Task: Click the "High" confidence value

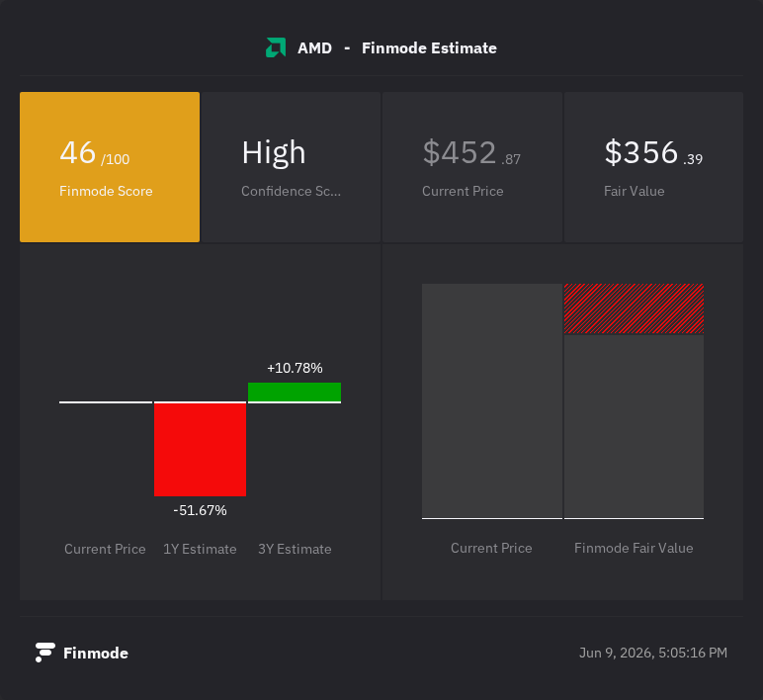Action: pyautogui.click(x=274, y=153)
